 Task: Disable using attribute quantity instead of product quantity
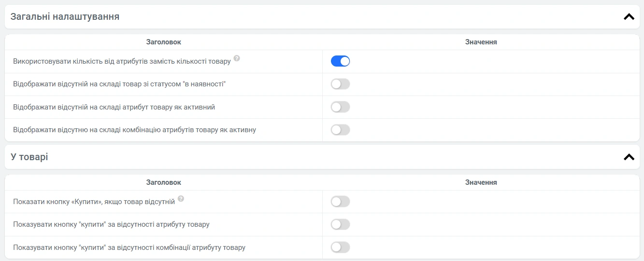point(340,61)
